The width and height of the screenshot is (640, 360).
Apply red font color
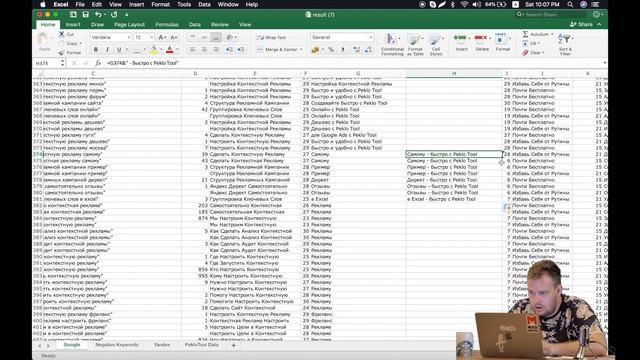click(x=169, y=50)
